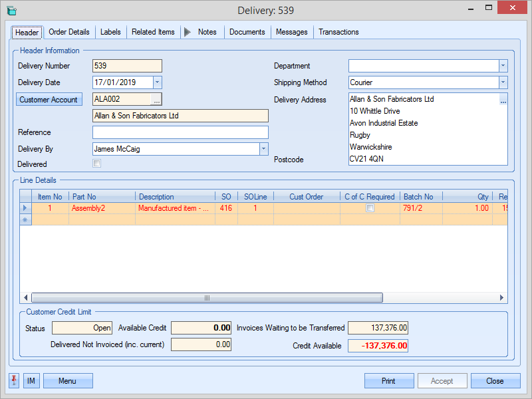This screenshot has width=532, height=399.
Task: Open the delivery address ellipsis button
Action: coord(503,100)
